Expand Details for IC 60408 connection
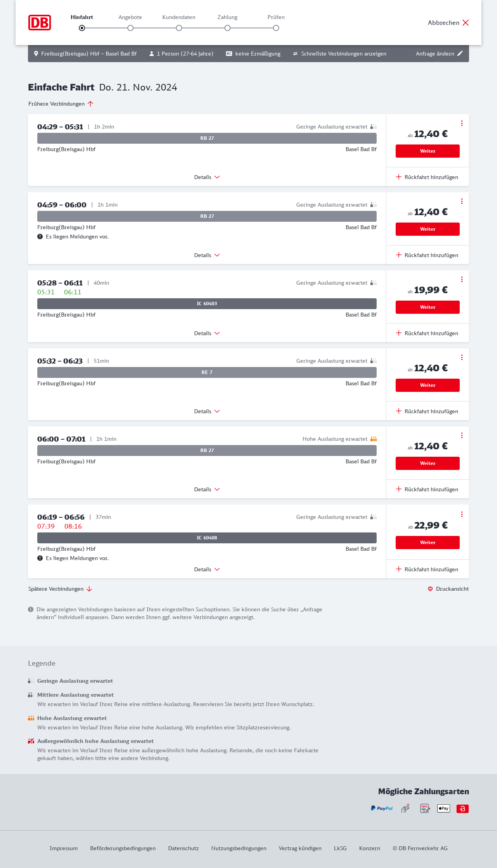The height and width of the screenshot is (868, 497). pos(207,569)
